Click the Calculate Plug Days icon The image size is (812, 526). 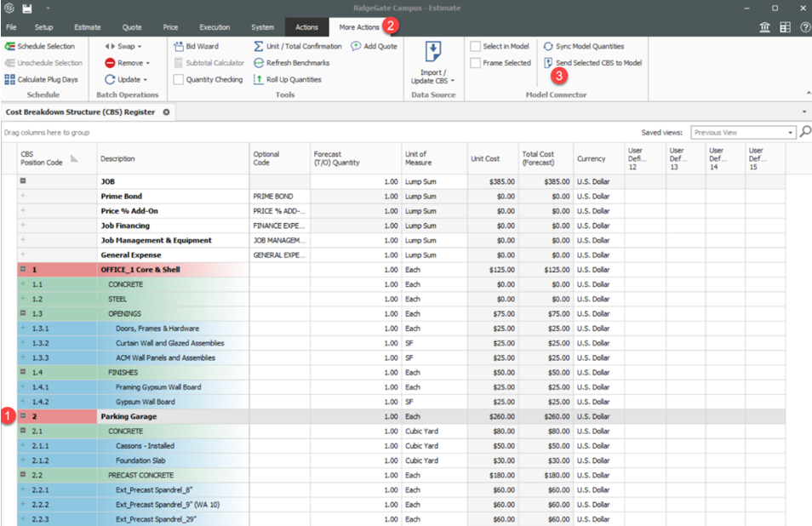(10, 79)
